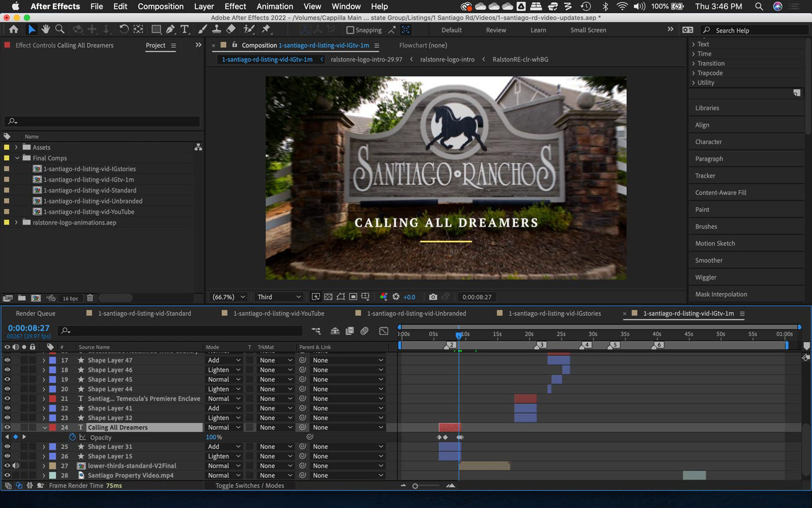The height and width of the screenshot is (508, 812).
Task: Toggle the Opacity stopwatch for Calling All Dreamers
Action: (x=72, y=437)
